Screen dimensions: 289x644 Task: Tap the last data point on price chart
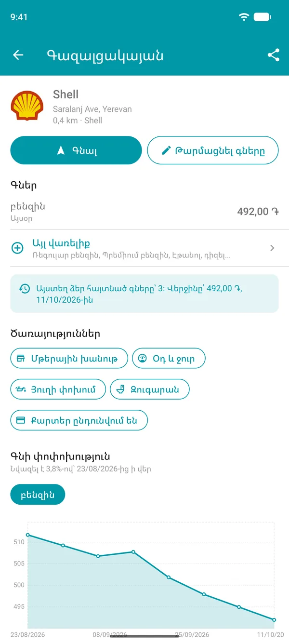[274, 620]
